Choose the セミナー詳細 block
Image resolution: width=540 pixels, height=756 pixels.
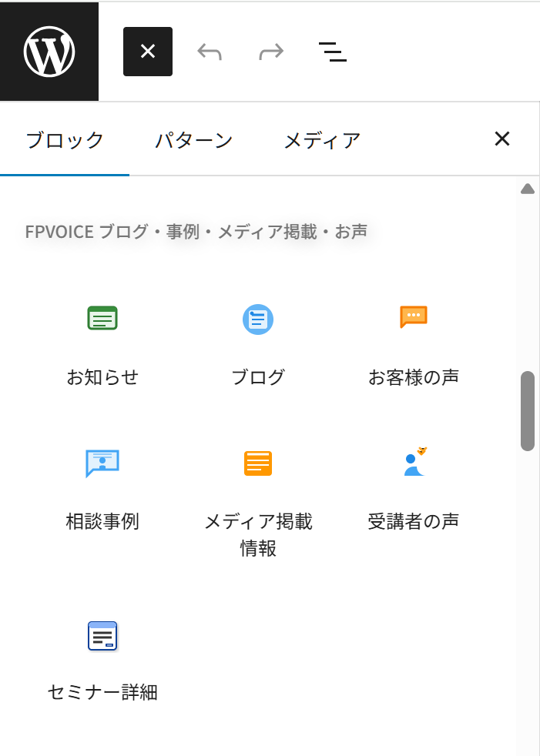102,656
